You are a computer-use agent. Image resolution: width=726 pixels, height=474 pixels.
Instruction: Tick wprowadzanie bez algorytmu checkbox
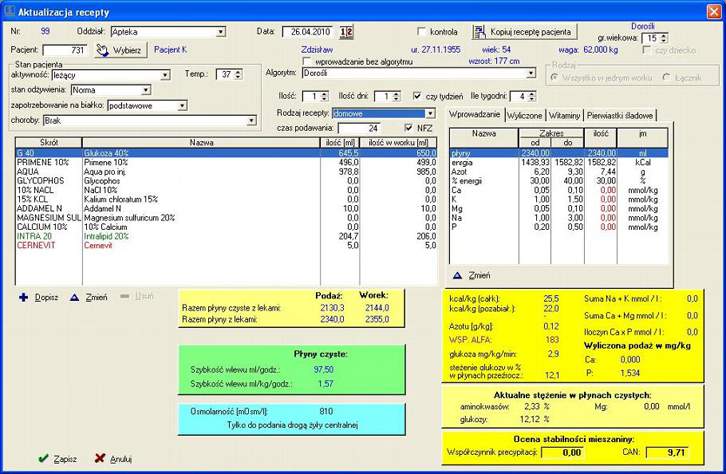click(306, 61)
